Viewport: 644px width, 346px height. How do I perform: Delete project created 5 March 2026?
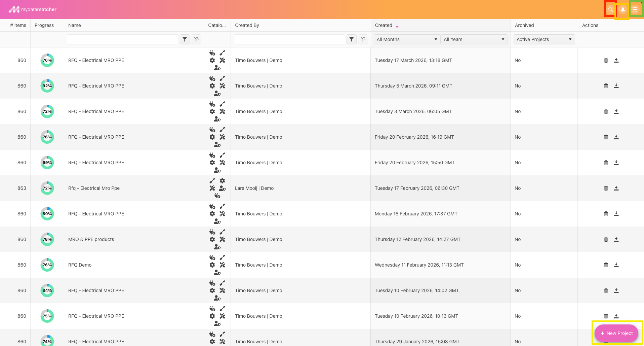coord(606,86)
